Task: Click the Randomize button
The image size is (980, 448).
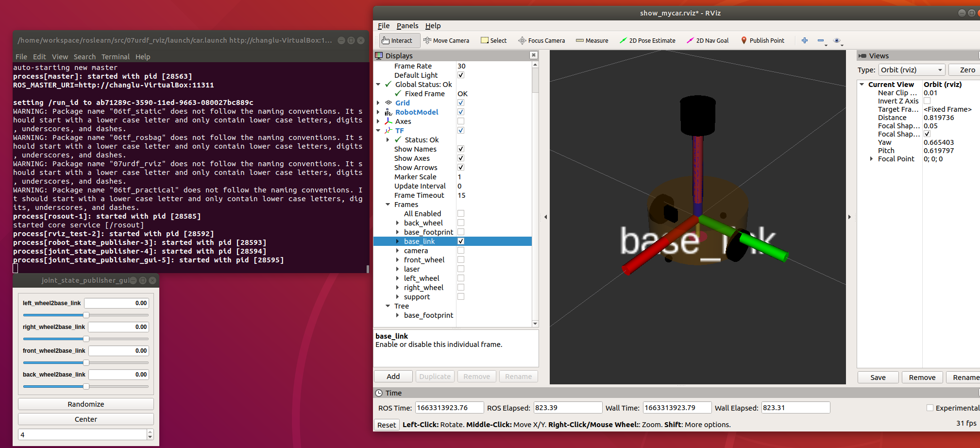Action: click(x=86, y=404)
